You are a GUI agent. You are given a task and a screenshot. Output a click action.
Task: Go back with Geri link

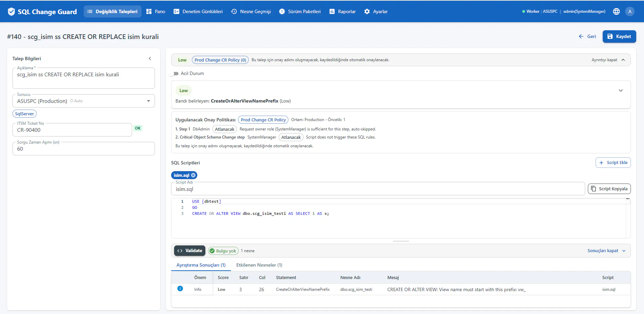(587, 36)
